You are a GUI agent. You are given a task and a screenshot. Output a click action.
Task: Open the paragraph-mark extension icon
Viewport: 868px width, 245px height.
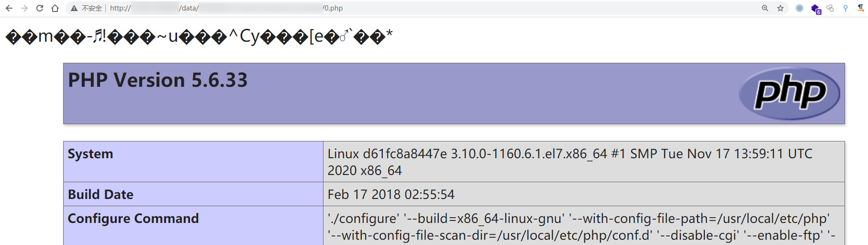click(x=860, y=8)
